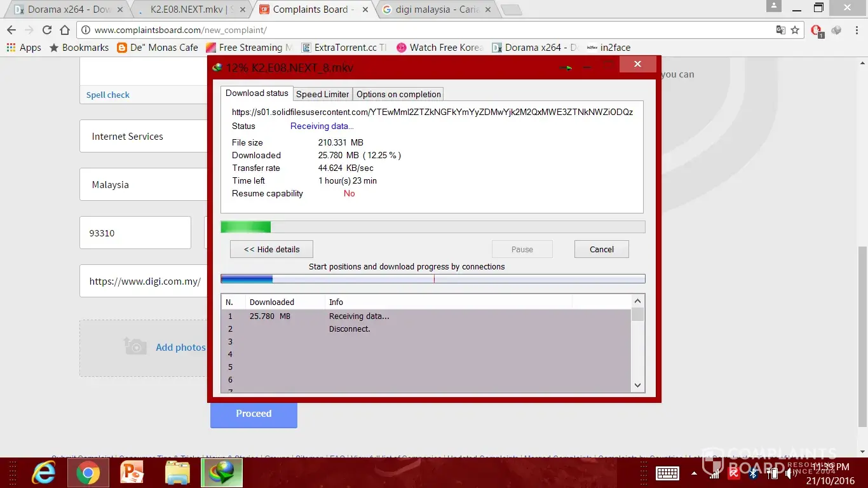Select connection row 2 showing Disconnect
The width and height of the screenshot is (868, 488).
click(x=426, y=329)
